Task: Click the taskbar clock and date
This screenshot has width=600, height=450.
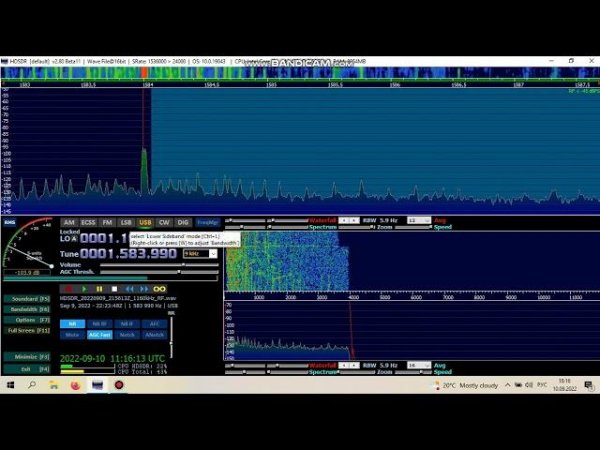Action: pyautogui.click(x=564, y=385)
